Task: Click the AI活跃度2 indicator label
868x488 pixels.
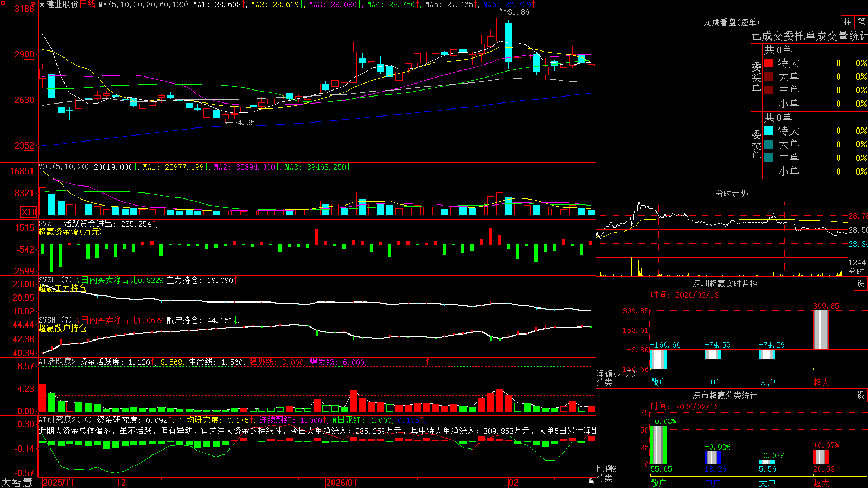Action: tap(58, 362)
